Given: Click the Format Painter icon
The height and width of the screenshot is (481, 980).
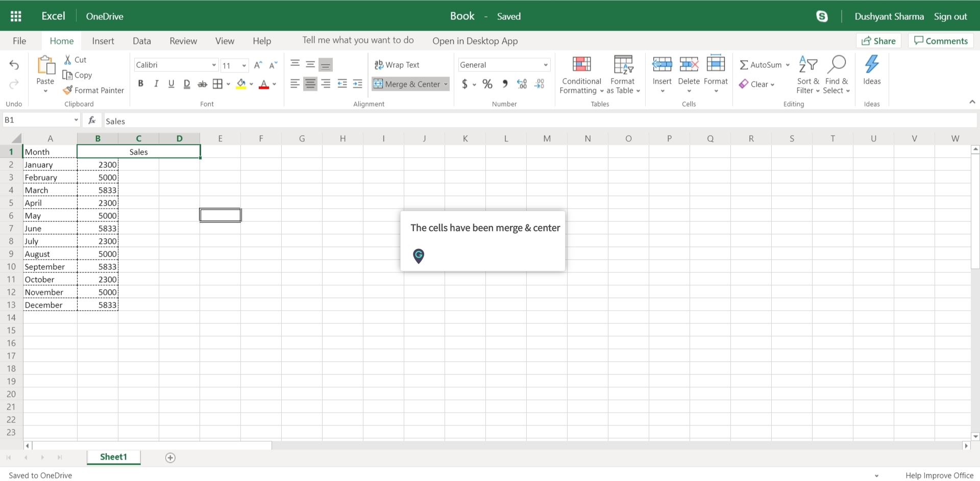Looking at the screenshot, I should pyautogui.click(x=67, y=90).
